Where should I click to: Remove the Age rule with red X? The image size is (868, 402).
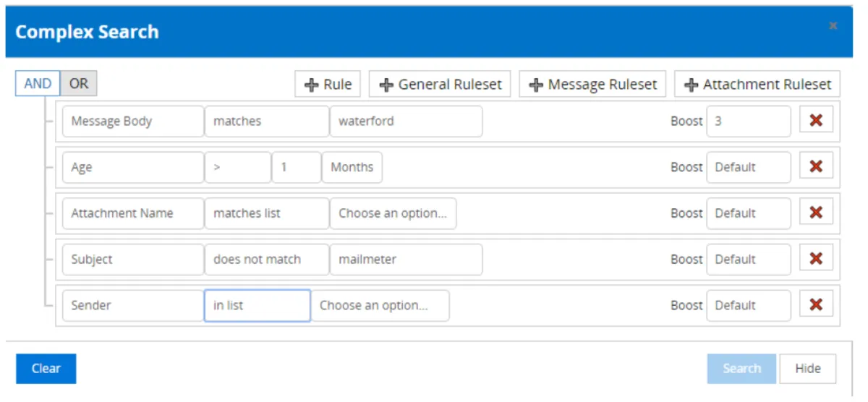816,167
